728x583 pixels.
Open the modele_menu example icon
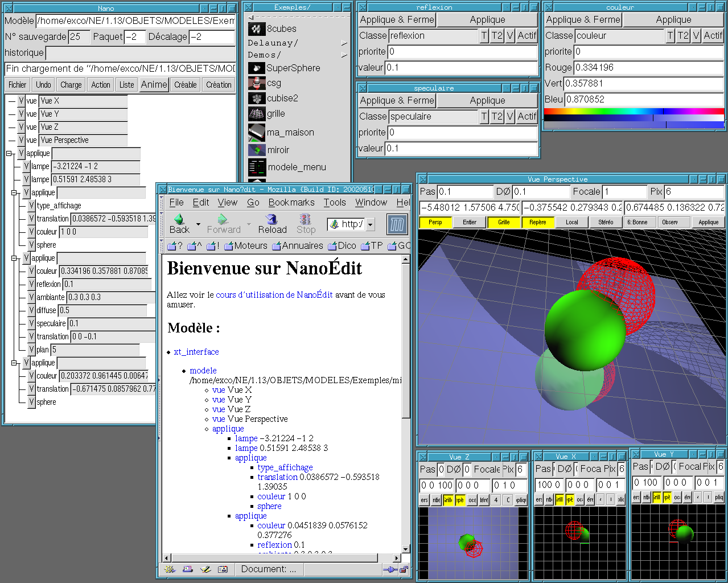click(x=257, y=167)
